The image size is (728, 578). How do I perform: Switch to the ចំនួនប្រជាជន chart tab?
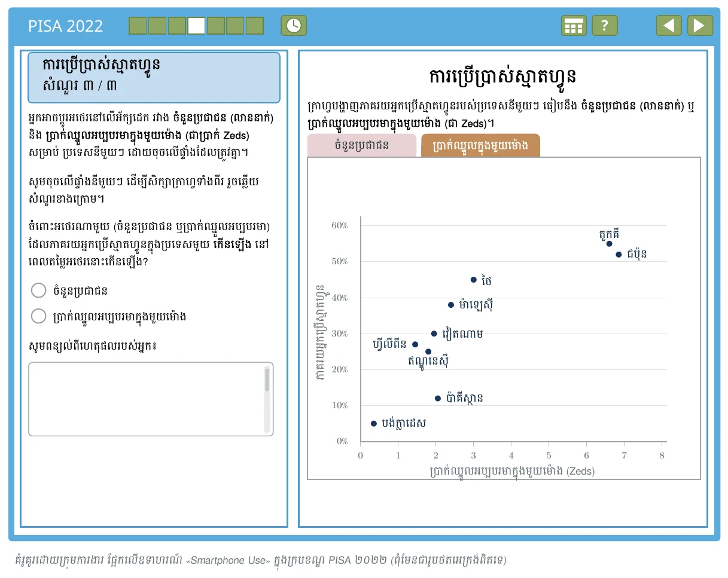click(362, 145)
